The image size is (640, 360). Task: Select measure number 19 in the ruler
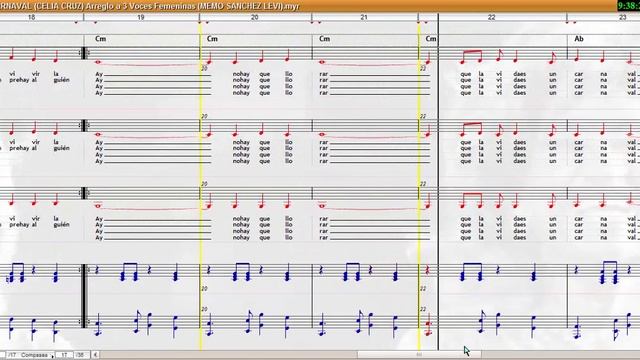pos(141,18)
